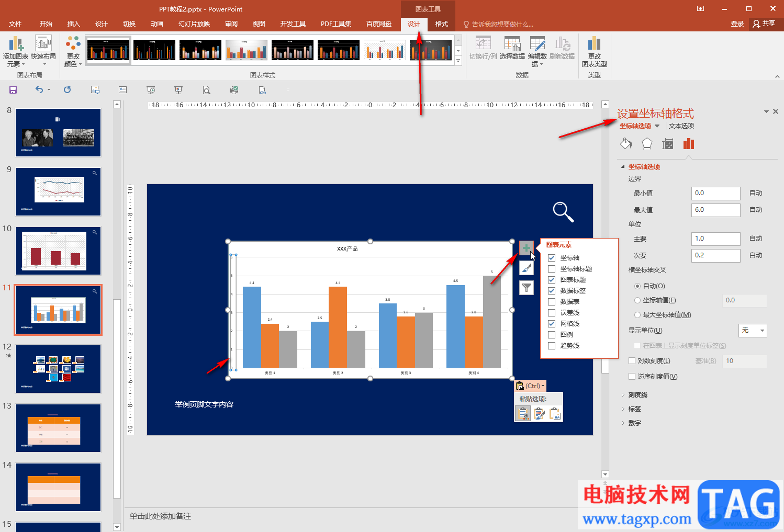Click the Undo arrow icon
The width and height of the screenshot is (784, 532).
39,90
